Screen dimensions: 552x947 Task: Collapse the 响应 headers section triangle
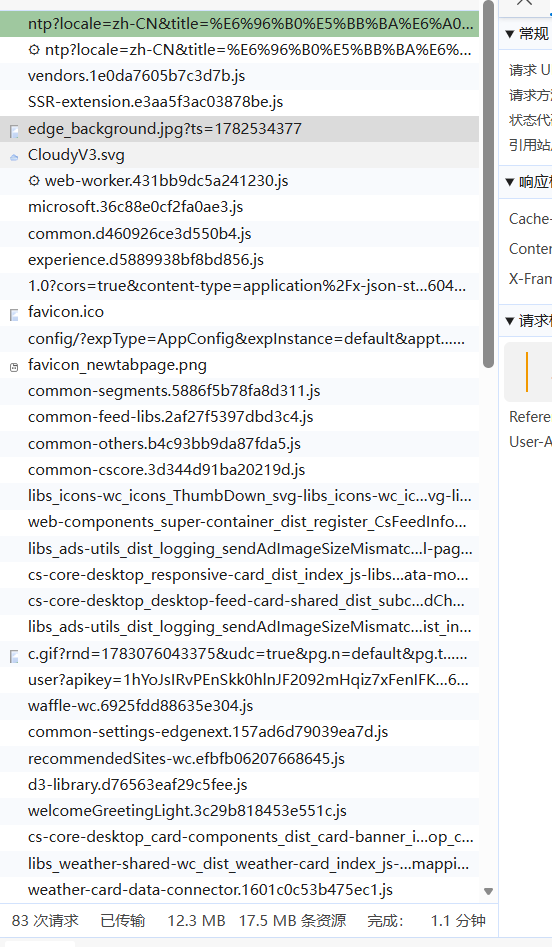tap(510, 182)
